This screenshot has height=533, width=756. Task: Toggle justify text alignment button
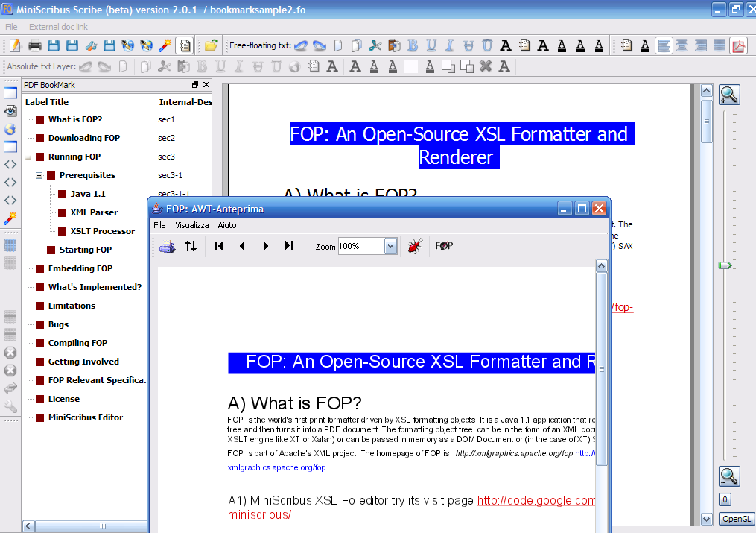tap(720, 45)
